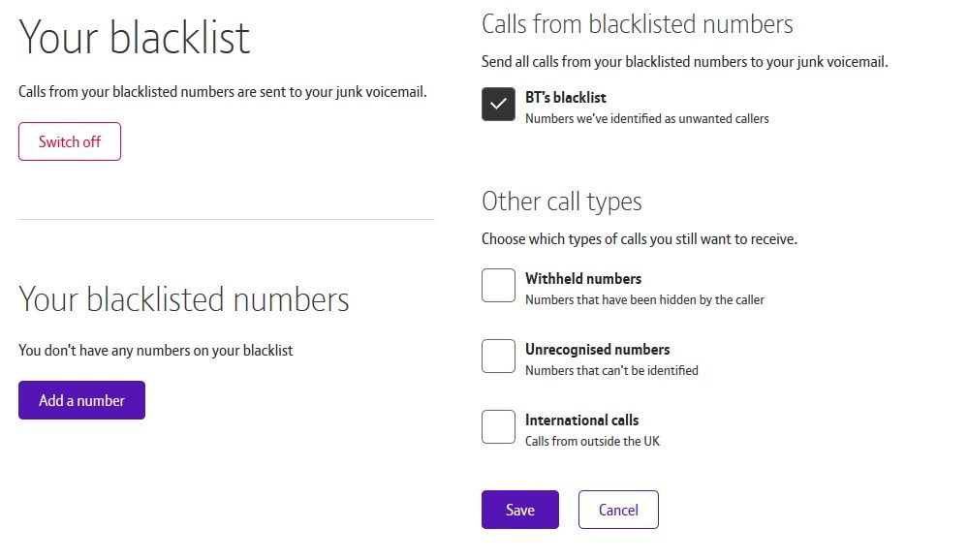968x560 pixels.
Task: Click the checked tick box beside BT's blacklist
Action: click(x=498, y=104)
